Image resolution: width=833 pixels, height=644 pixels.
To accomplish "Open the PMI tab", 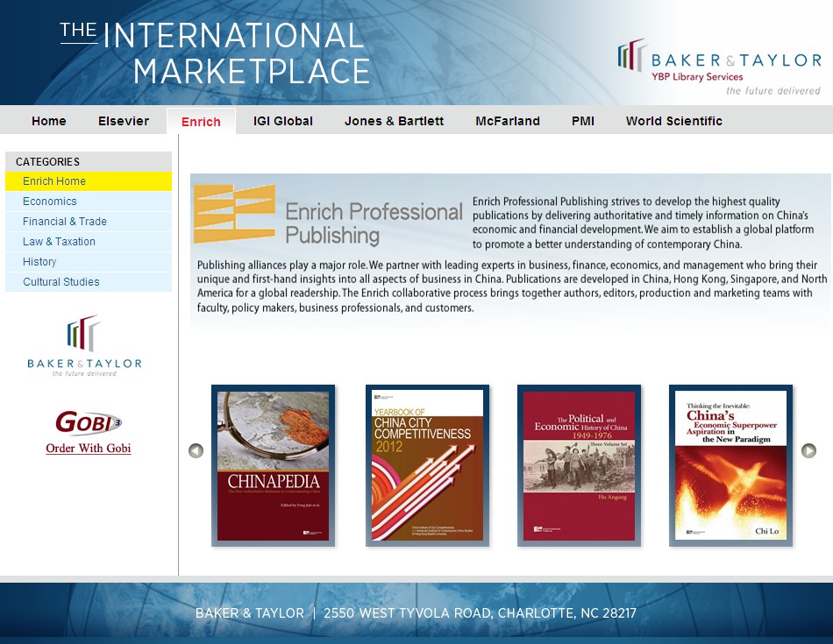I will pyautogui.click(x=583, y=121).
